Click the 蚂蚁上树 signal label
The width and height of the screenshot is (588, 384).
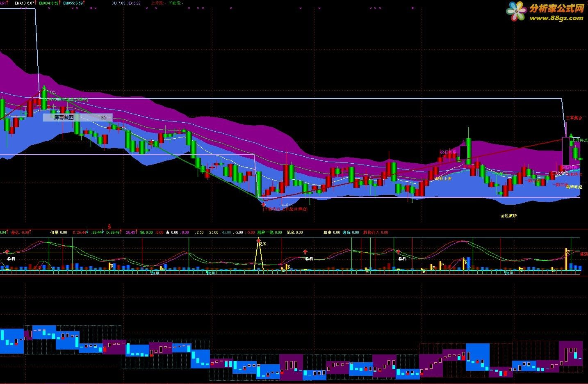443,178
